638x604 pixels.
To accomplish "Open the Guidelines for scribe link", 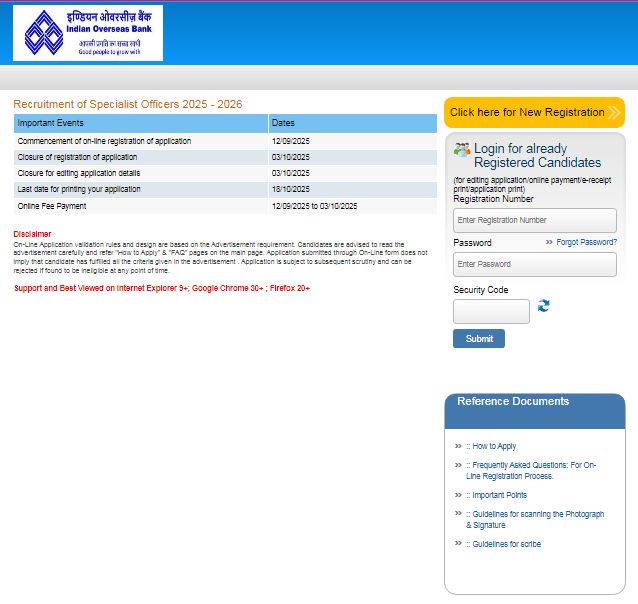I will click(506, 544).
